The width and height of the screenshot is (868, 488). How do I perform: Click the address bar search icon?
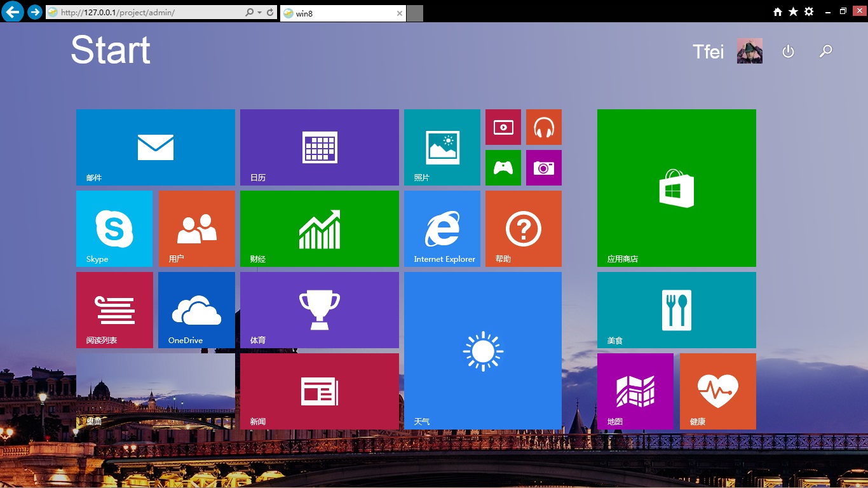(x=249, y=12)
